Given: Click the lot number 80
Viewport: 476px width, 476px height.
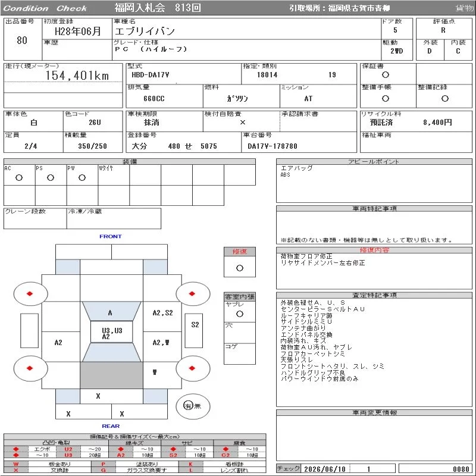Looking at the screenshot, I should tap(22, 40).
